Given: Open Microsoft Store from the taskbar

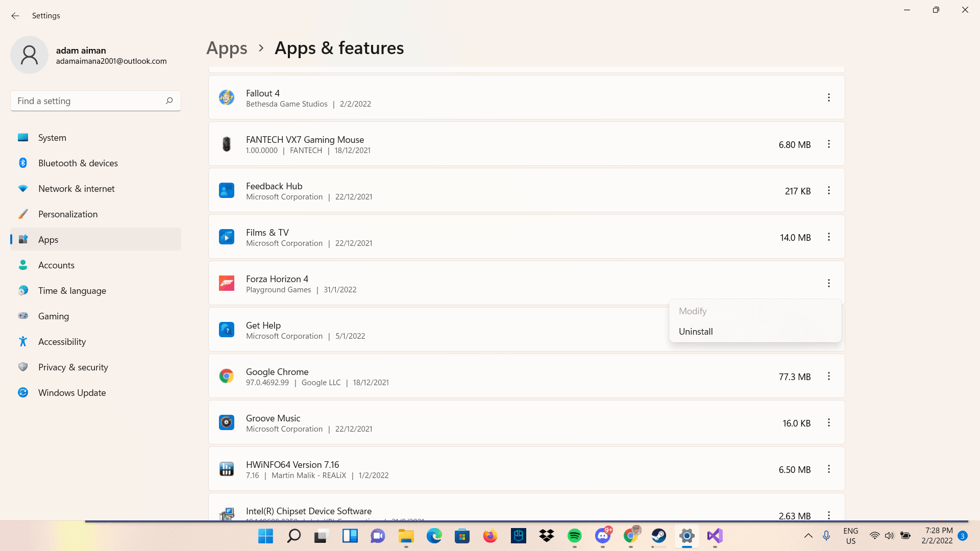Looking at the screenshot, I should click(x=462, y=536).
